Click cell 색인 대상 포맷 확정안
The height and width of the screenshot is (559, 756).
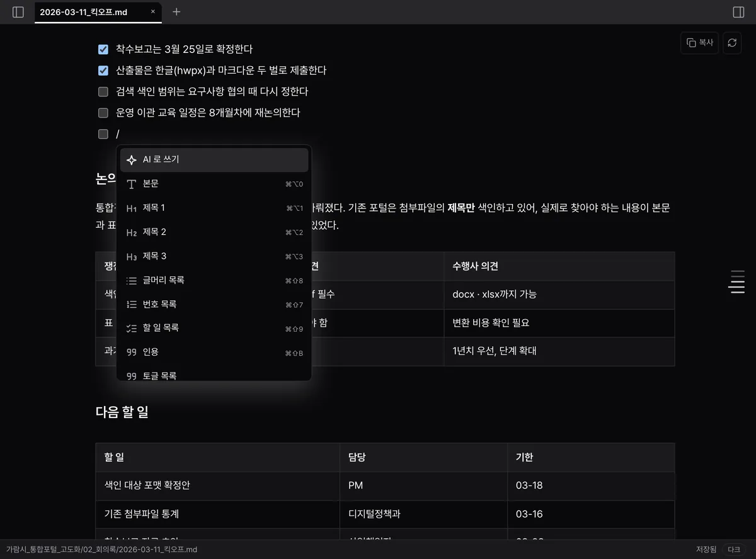tap(217, 486)
